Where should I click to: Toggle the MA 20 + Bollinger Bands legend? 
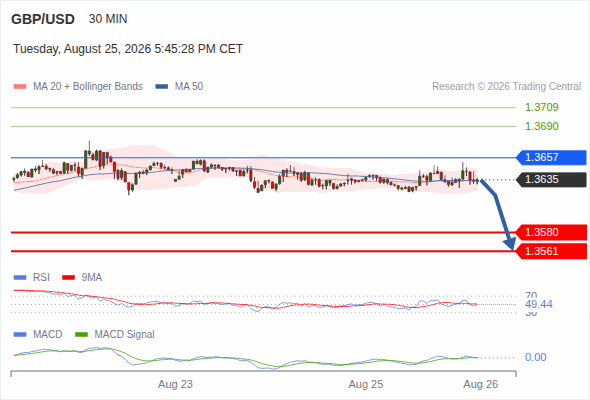tap(88, 87)
